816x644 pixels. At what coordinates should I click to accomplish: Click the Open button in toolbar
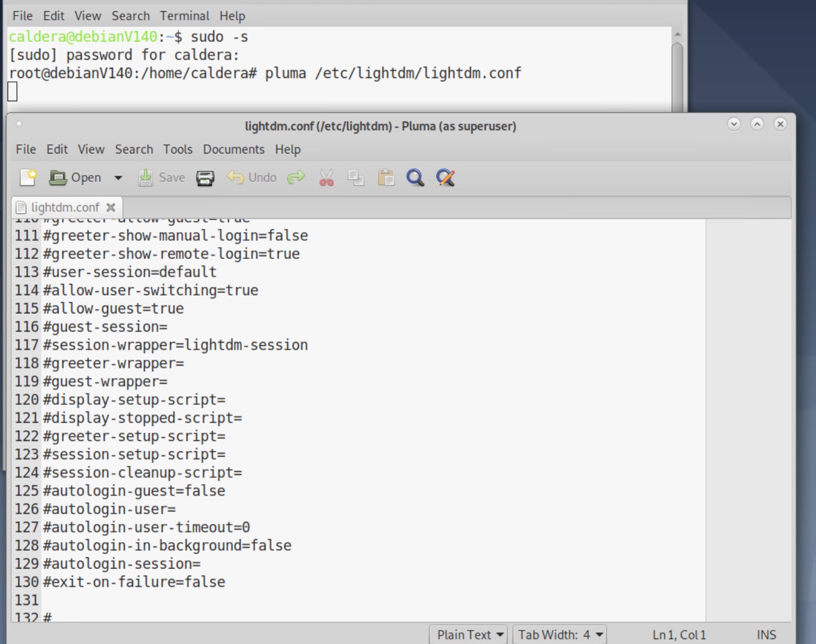[75, 177]
